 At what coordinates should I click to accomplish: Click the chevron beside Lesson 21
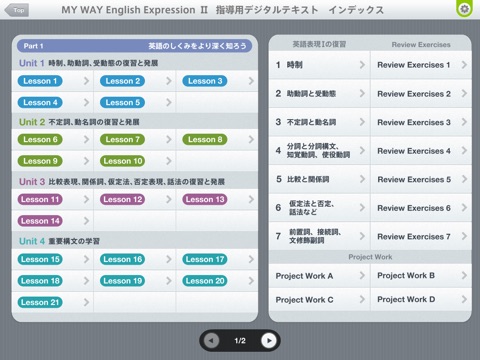(x=86, y=302)
